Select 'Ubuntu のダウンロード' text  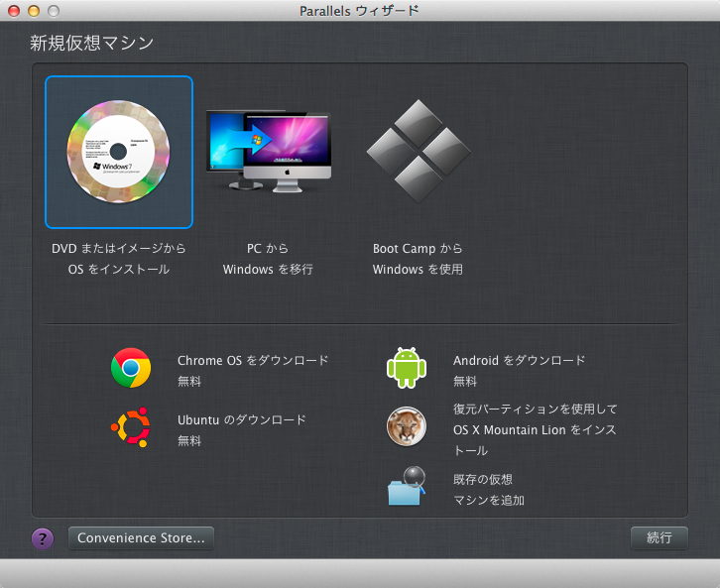tap(242, 420)
